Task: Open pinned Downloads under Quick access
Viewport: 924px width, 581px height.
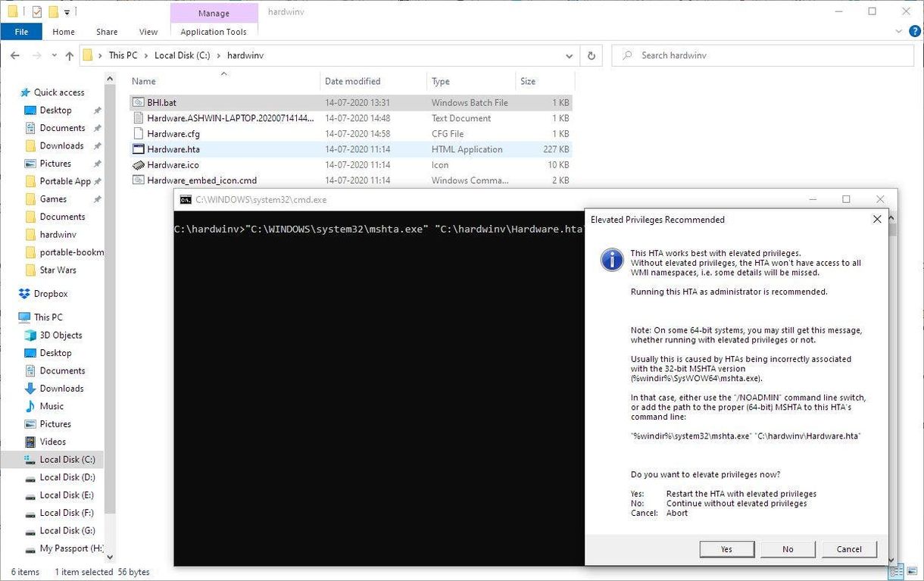Action: tap(61, 145)
